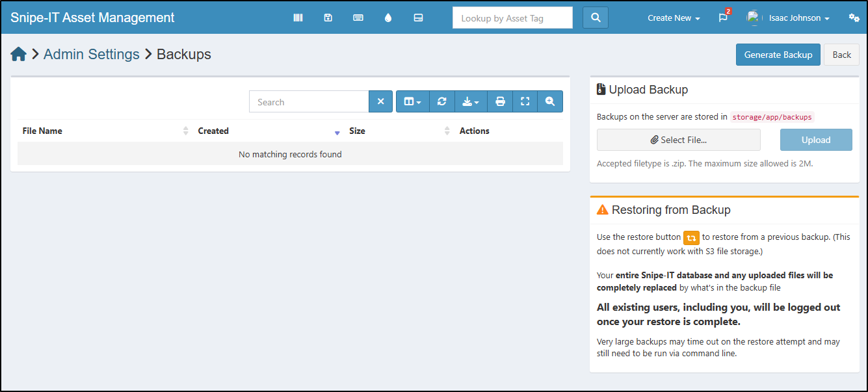Open Assets via the barcode icon
868x392 pixels.
click(298, 18)
